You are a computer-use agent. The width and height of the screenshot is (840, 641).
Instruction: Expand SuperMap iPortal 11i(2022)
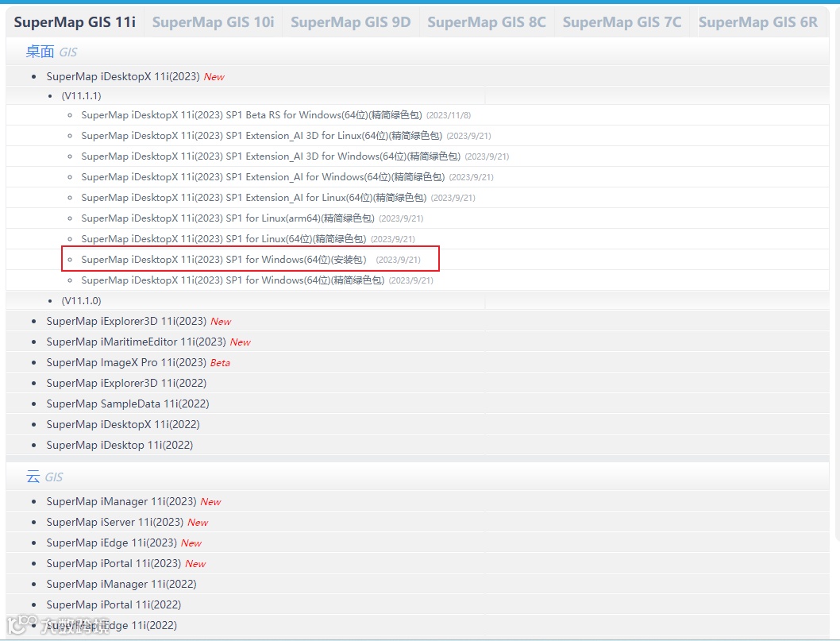(x=114, y=604)
